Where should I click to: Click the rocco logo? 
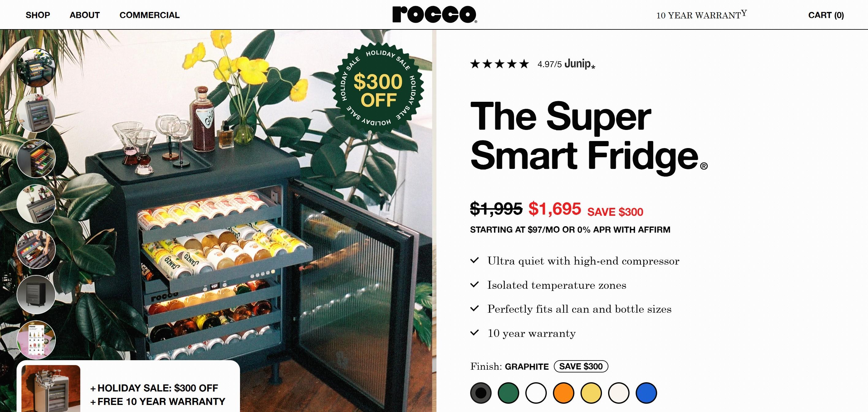click(x=434, y=15)
